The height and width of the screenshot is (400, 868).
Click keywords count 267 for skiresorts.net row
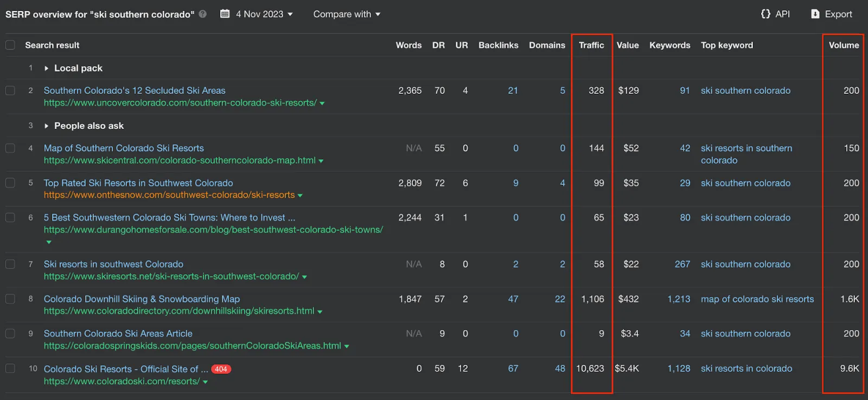(x=682, y=264)
